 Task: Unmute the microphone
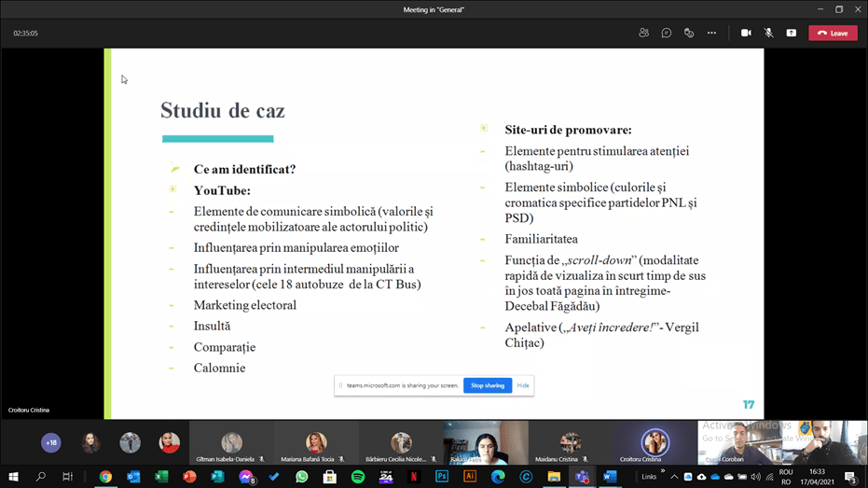[x=768, y=33]
